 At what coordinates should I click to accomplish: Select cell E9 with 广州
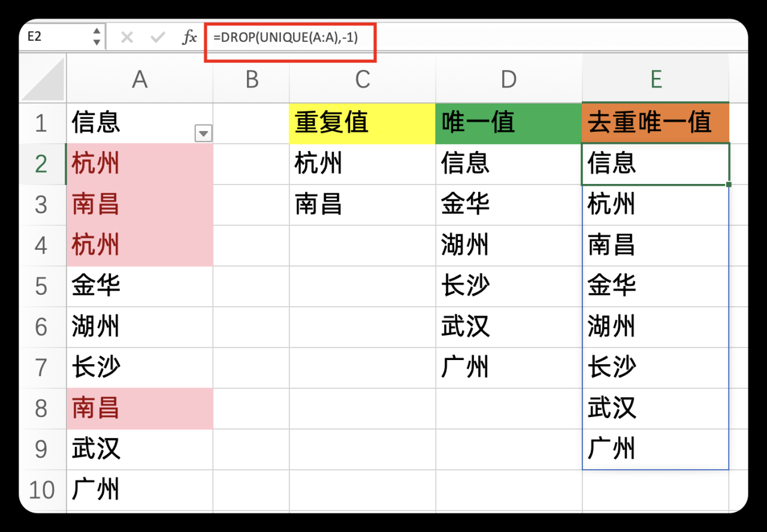coord(656,449)
